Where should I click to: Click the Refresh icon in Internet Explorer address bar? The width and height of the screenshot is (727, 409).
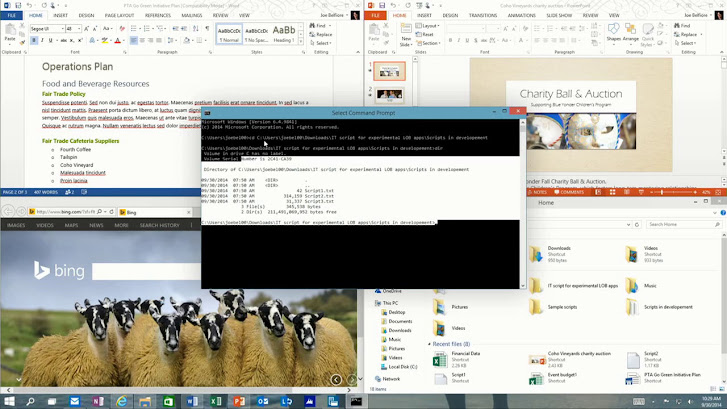click(111, 212)
